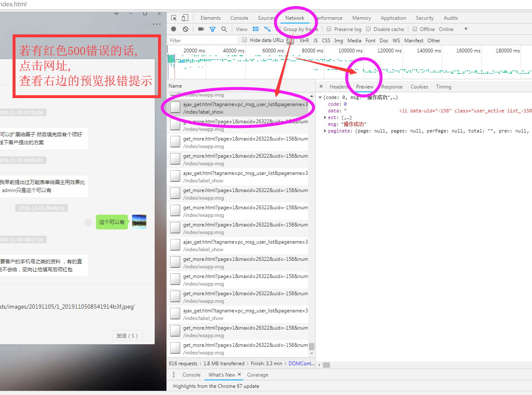
Task: Click the inspect element picker icon
Action: click(174, 18)
